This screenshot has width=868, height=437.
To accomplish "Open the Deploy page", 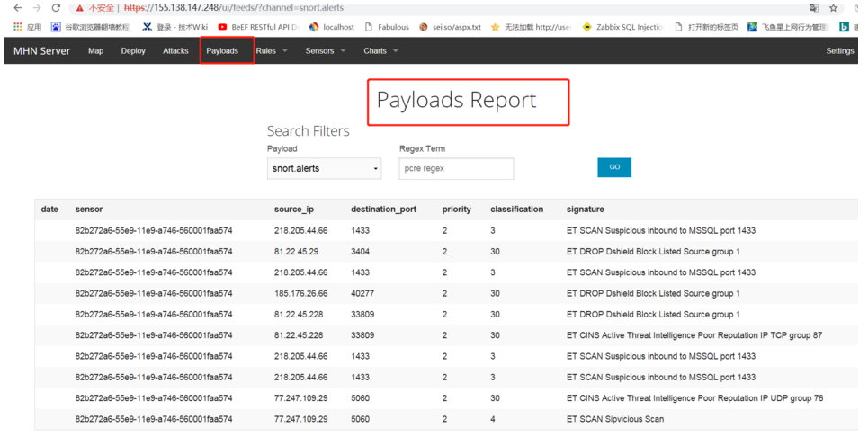I will click(x=133, y=51).
